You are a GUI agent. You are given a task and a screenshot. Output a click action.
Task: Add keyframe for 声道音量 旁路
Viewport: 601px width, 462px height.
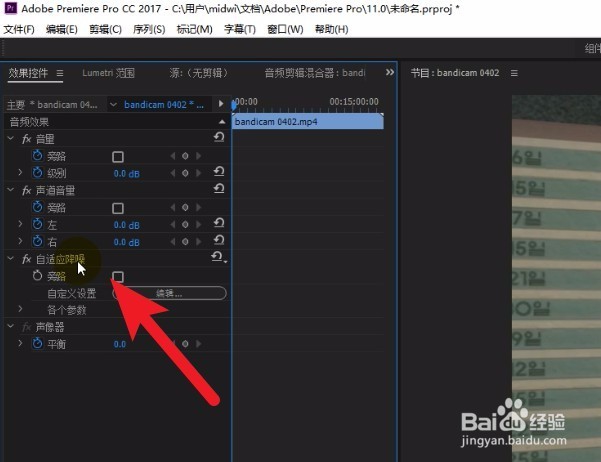[185, 207]
